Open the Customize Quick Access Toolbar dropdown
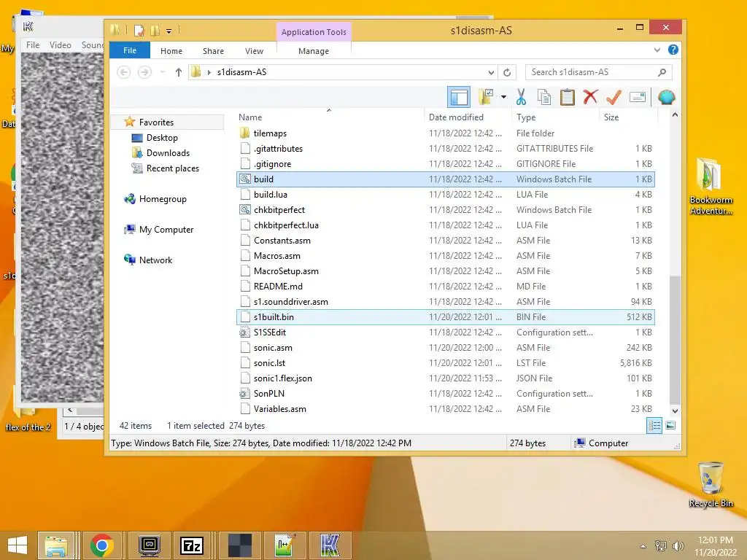Image resolution: width=747 pixels, height=560 pixels. click(169, 31)
